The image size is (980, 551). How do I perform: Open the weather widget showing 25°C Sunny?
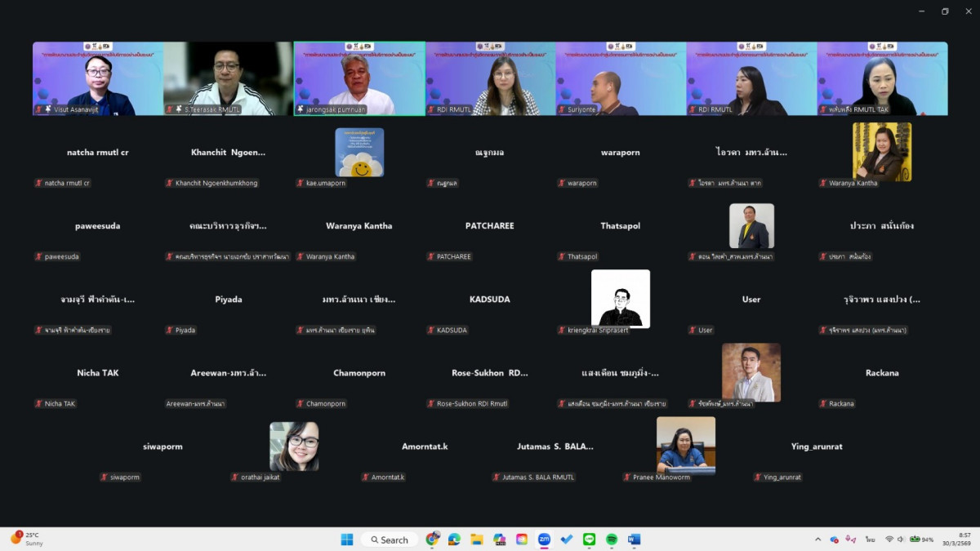[x=26, y=539]
